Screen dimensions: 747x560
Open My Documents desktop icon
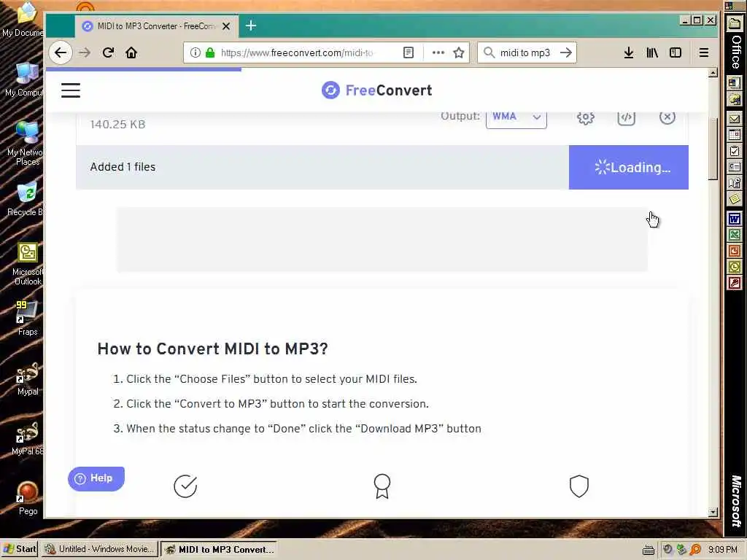(23, 20)
